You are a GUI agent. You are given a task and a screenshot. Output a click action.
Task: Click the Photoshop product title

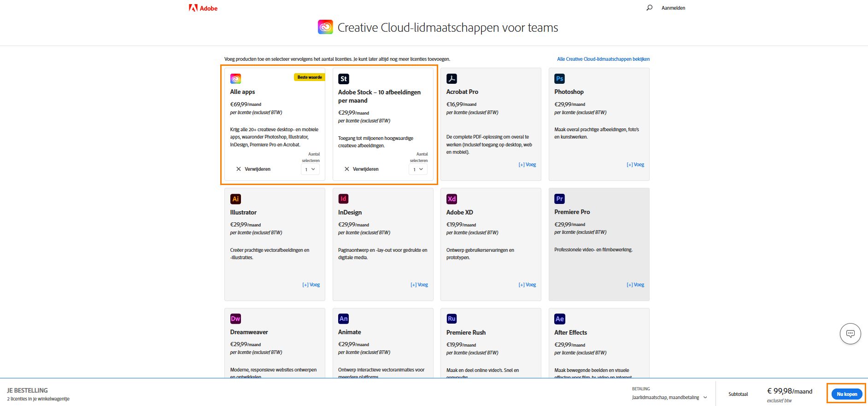[x=569, y=92]
